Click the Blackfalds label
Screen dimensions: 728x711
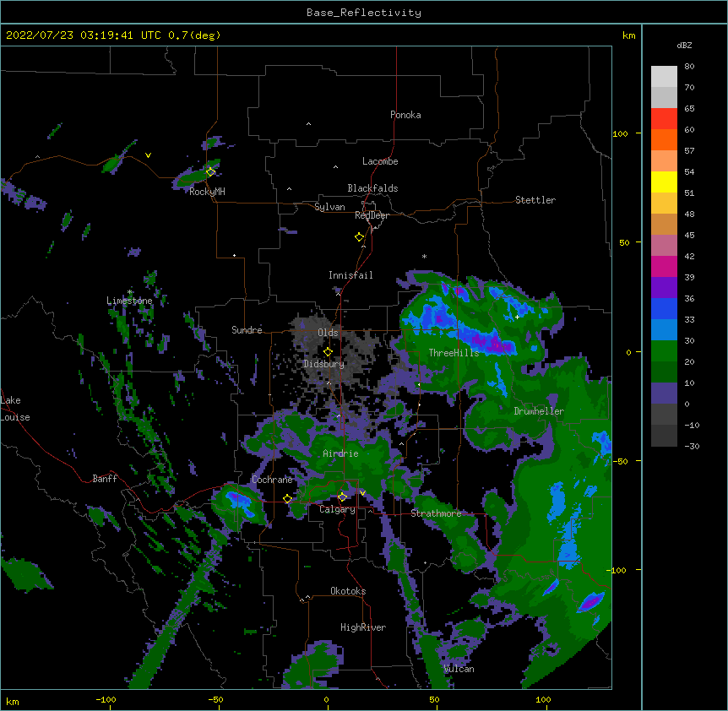pos(372,188)
